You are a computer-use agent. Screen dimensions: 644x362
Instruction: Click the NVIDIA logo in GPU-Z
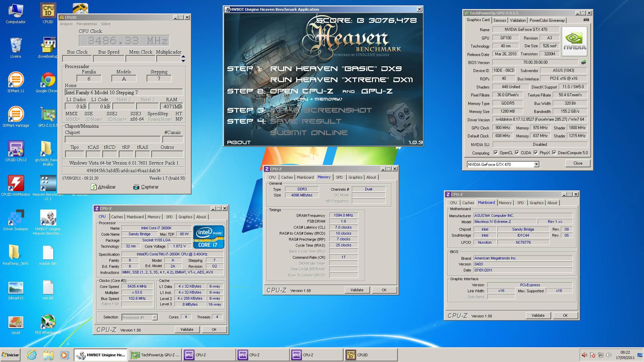point(575,42)
